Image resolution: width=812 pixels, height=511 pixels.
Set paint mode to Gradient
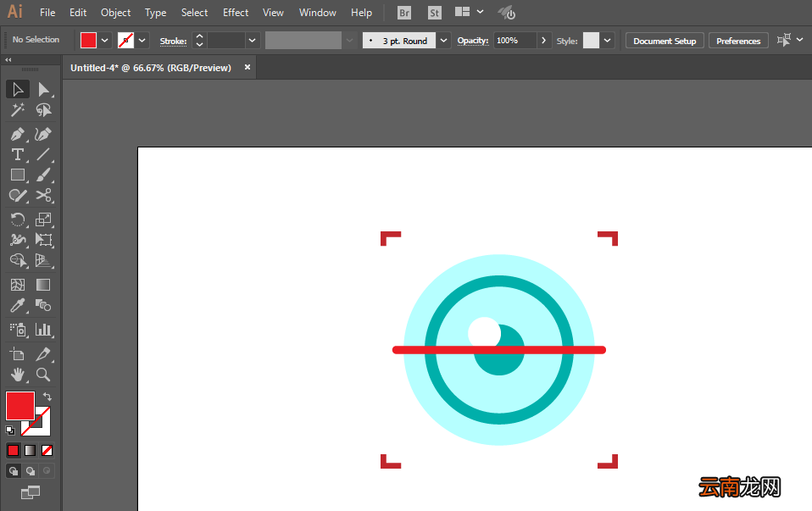coord(30,451)
